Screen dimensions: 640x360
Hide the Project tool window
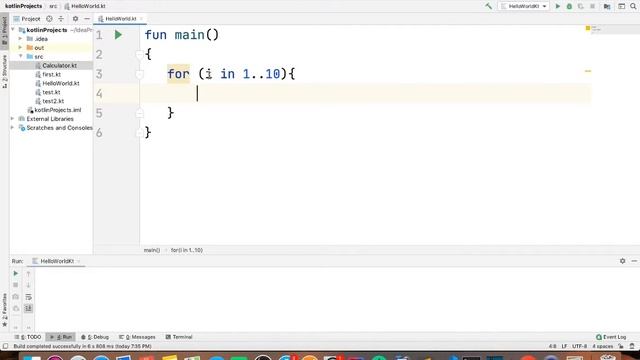click(87, 19)
